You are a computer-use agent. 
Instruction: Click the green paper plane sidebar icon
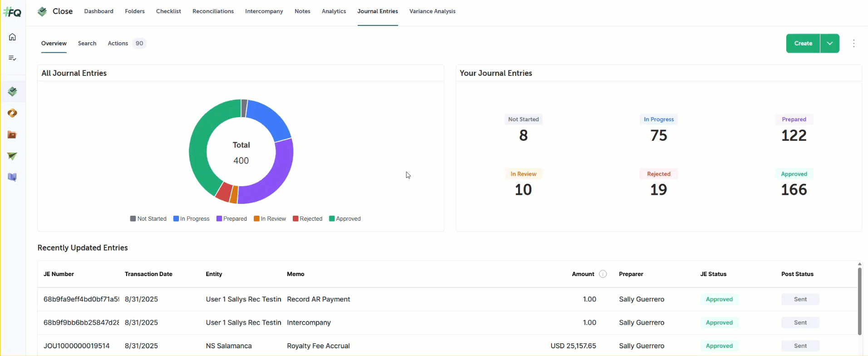[x=12, y=156]
